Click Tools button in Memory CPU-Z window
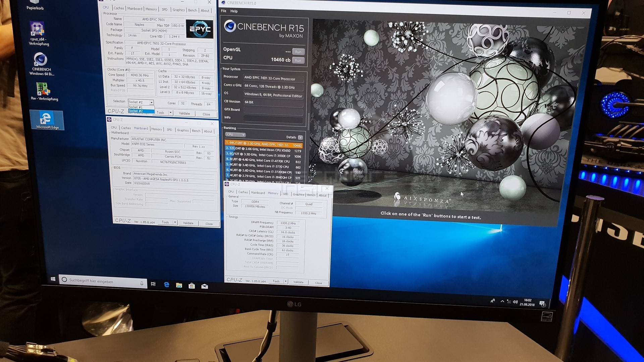The height and width of the screenshot is (362, 644). (276, 281)
